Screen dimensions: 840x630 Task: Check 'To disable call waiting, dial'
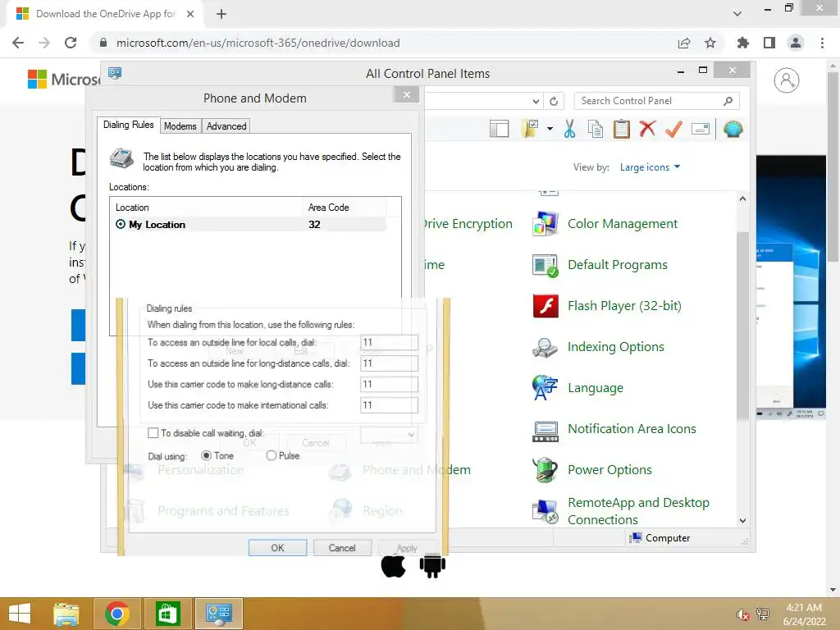tap(153, 433)
